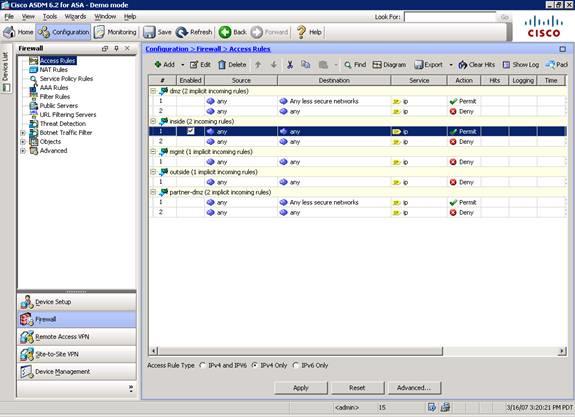
Task: Refresh ASDM with the Refresh button
Action: [194, 32]
